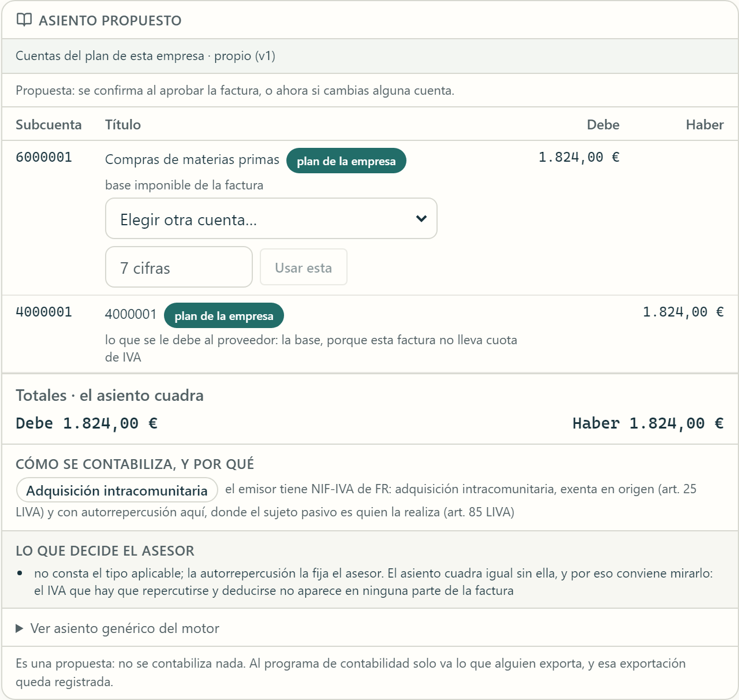Viewport: 739px width, 700px height.
Task: Click the 'Título' column header
Action: click(x=123, y=125)
